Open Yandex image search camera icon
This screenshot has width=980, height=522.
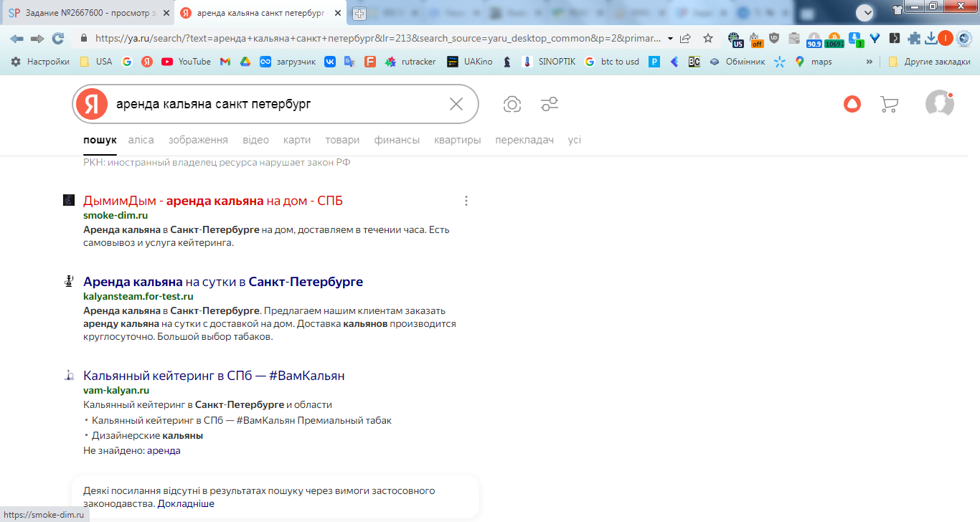pos(512,104)
